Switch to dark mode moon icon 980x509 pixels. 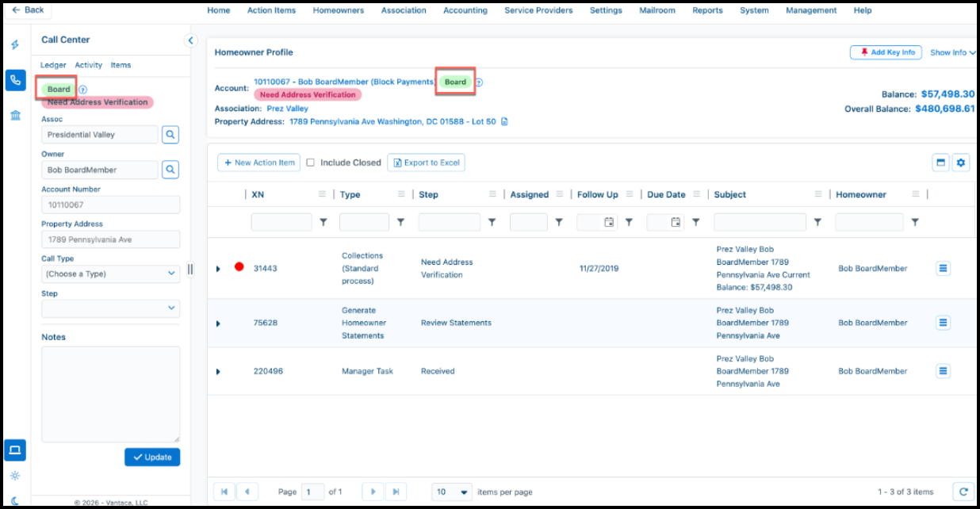(15, 500)
